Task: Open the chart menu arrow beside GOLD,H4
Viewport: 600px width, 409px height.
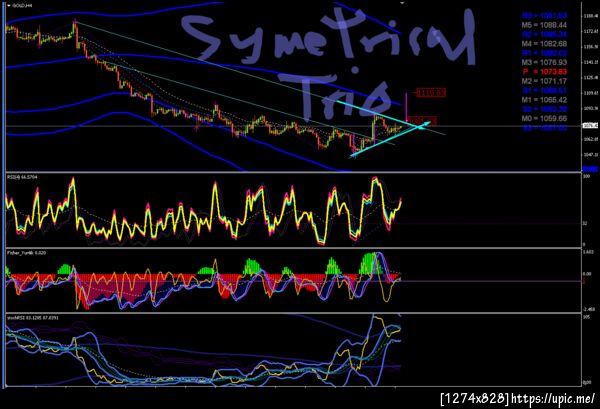Action: 9,5
